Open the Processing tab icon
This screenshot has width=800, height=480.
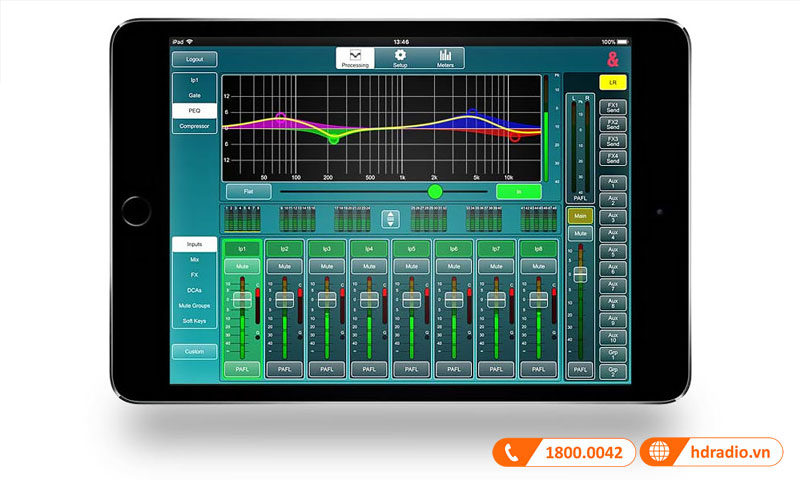pyautogui.click(x=355, y=57)
